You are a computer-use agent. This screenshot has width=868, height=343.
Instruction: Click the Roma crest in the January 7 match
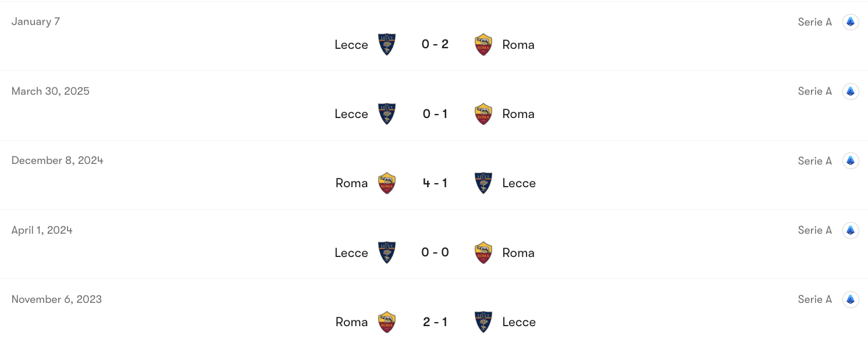click(483, 44)
